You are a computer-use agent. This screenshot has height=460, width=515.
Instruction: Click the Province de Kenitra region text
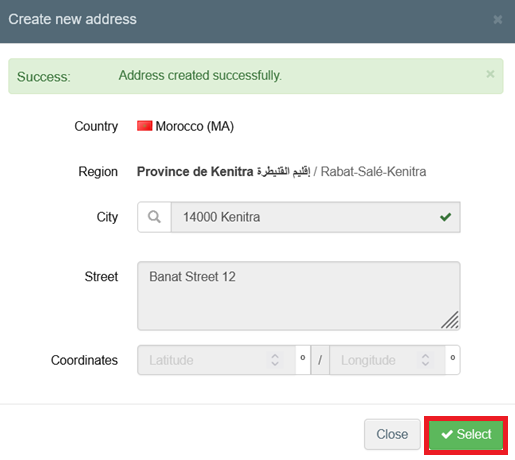pyautogui.click(x=195, y=172)
